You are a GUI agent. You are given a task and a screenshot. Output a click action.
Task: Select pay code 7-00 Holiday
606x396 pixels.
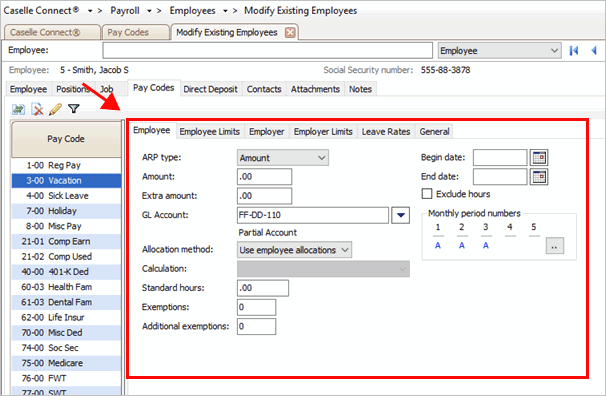pos(66,211)
